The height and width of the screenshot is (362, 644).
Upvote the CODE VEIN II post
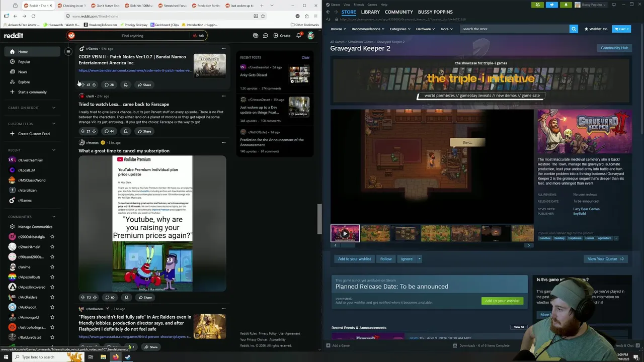tap(83, 84)
